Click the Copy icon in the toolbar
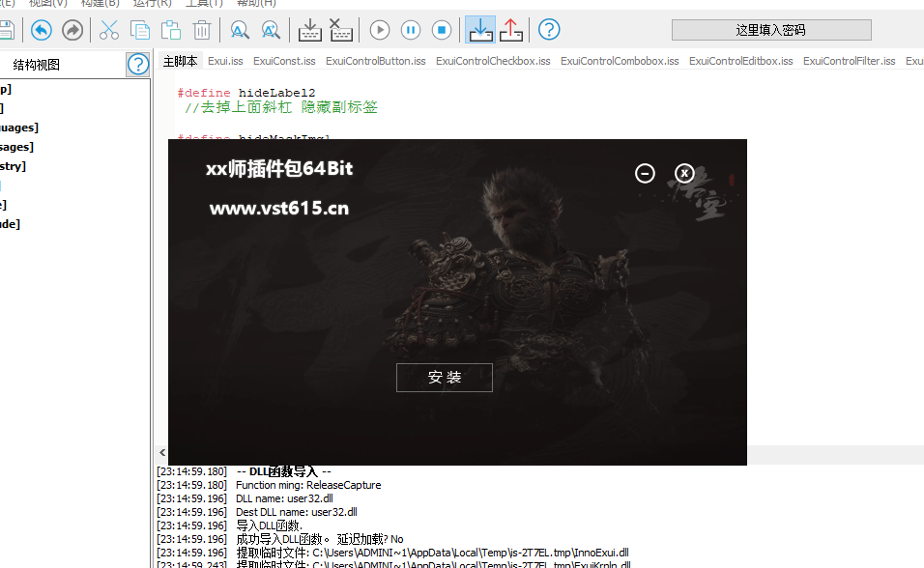This screenshot has width=924, height=568. (x=140, y=30)
